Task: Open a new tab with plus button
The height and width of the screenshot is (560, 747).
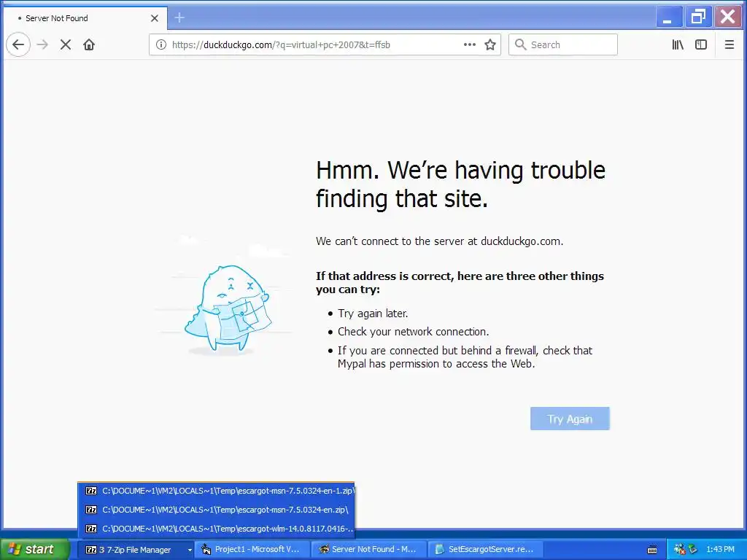Action: coord(179,18)
